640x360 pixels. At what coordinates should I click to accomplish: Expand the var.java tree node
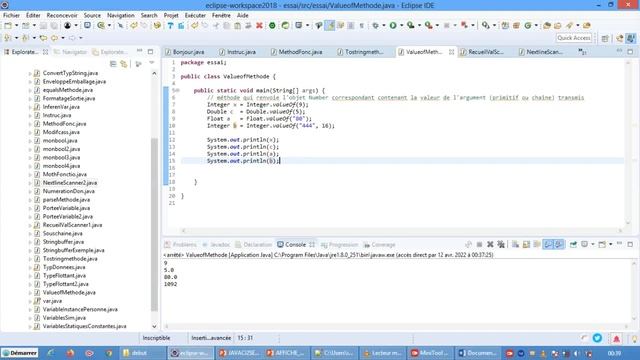point(30,301)
